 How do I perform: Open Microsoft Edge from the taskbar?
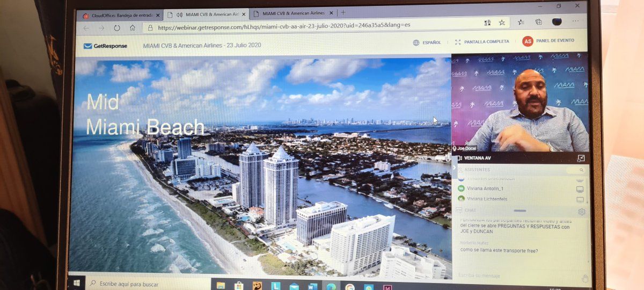click(x=331, y=286)
